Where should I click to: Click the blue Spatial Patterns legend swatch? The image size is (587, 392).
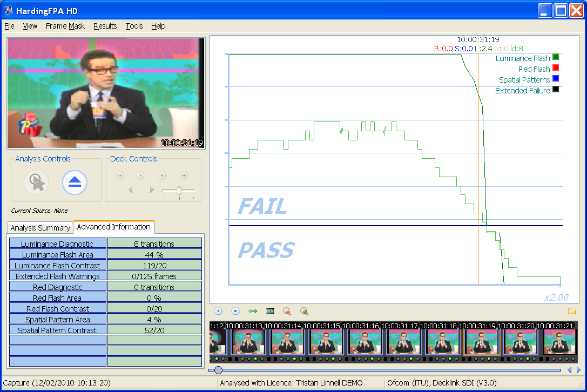tap(556, 79)
